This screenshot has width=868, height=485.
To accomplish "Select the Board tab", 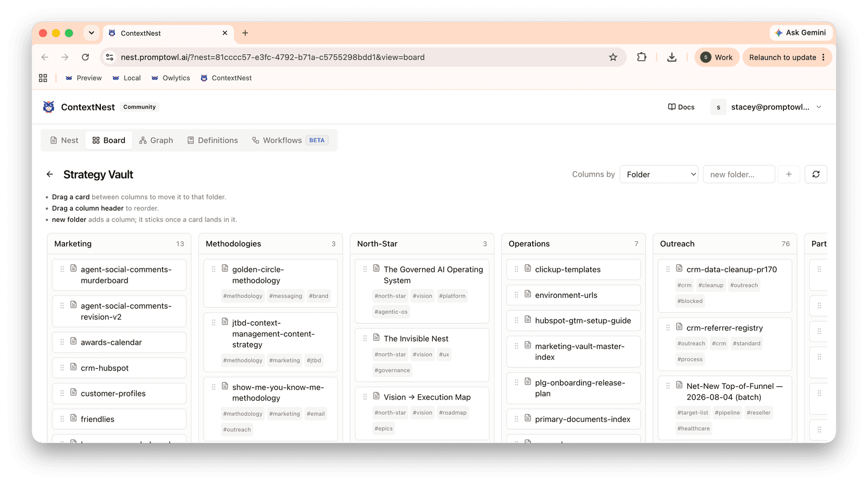I will 109,140.
